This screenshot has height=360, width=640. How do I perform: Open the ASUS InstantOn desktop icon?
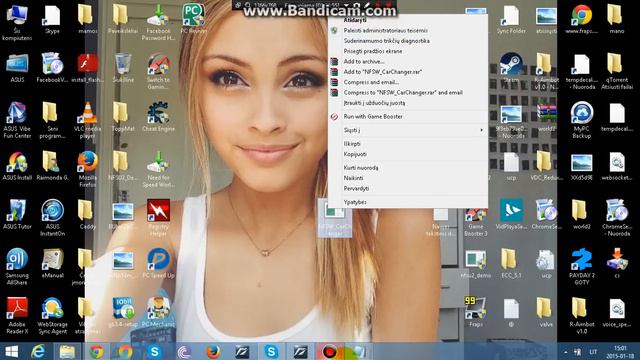[x=52, y=218]
